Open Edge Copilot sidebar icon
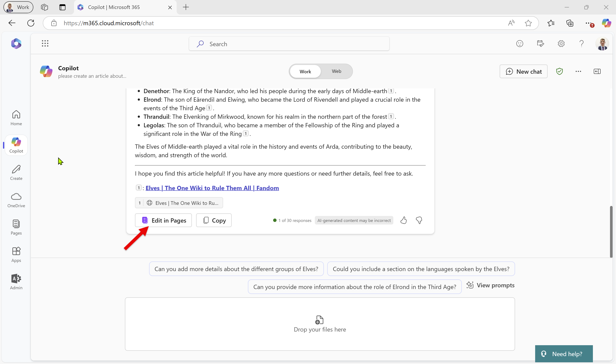The width and height of the screenshot is (616, 364). (606, 23)
